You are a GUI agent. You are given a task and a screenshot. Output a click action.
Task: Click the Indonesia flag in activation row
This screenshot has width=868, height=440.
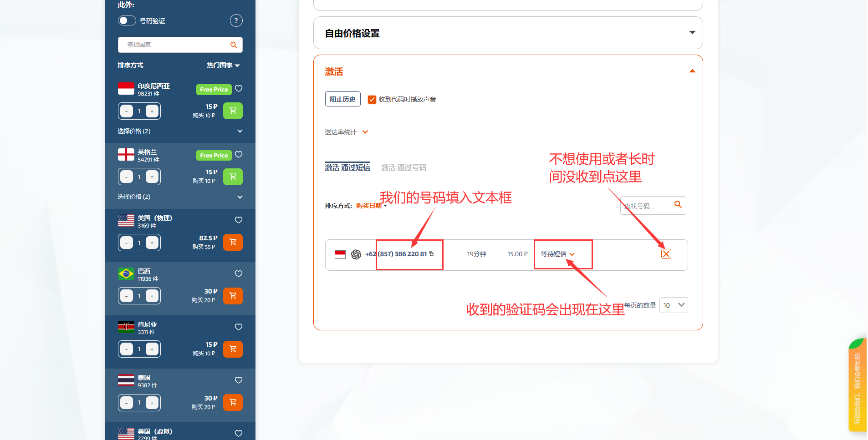click(x=340, y=254)
